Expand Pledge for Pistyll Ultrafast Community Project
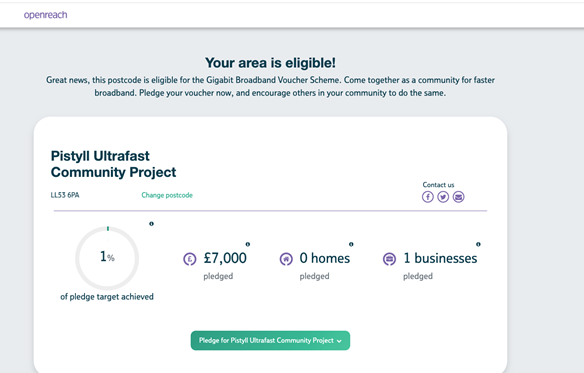The width and height of the screenshot is (584, 373). (x=270, y=341)
